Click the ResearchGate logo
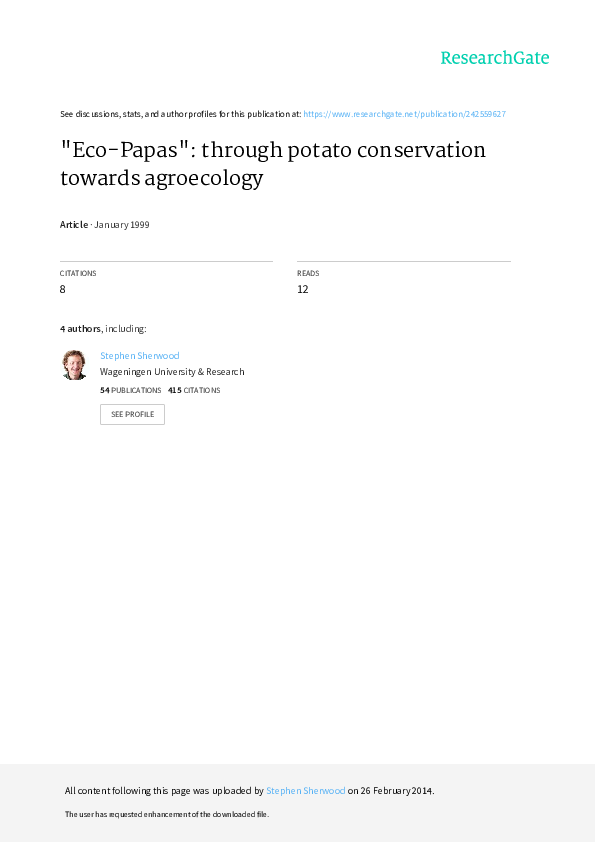This screenshot has width=595, height=842. [495, 57]
